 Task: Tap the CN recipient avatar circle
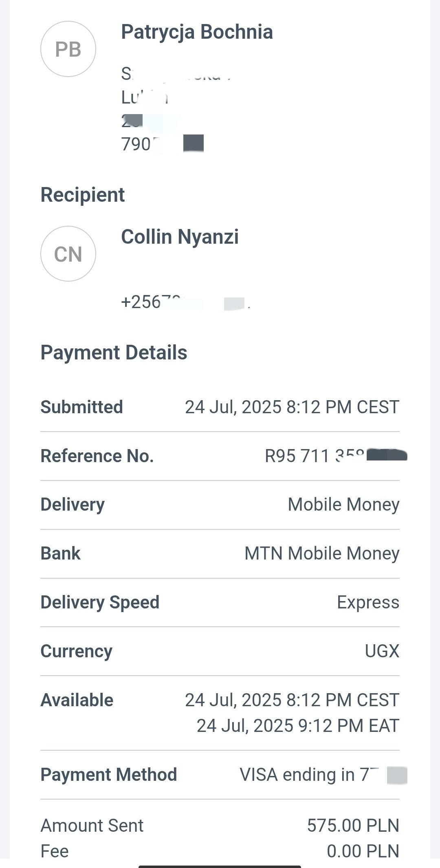[x=68, y=253]
